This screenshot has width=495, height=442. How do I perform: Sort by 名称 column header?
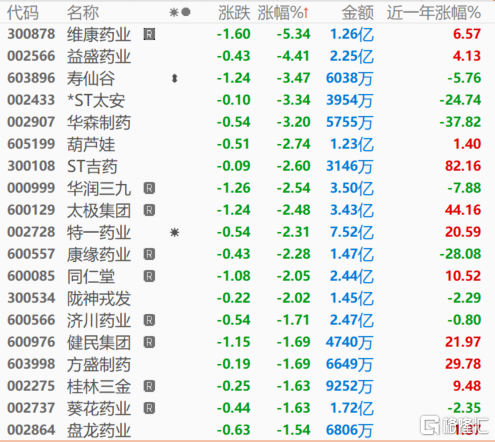83,13
